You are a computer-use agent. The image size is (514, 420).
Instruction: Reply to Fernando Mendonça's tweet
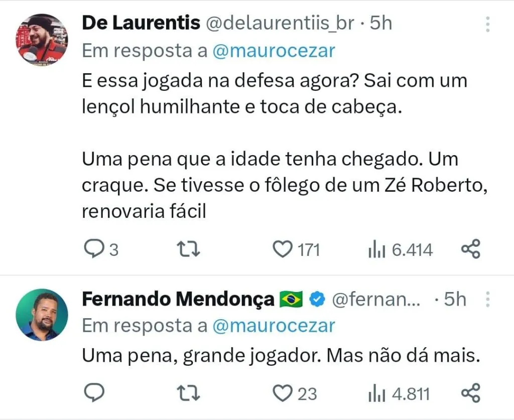tap(93, 393)
